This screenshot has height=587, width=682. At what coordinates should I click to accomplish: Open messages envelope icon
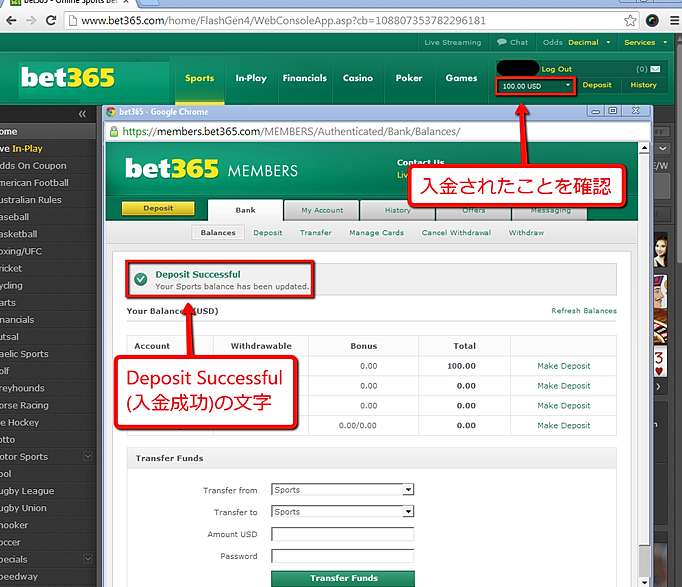(655, 69)
